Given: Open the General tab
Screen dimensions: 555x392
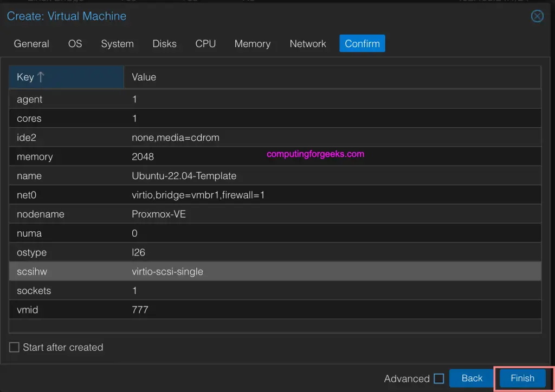Looking at the screenshot, I should [31, 43].
